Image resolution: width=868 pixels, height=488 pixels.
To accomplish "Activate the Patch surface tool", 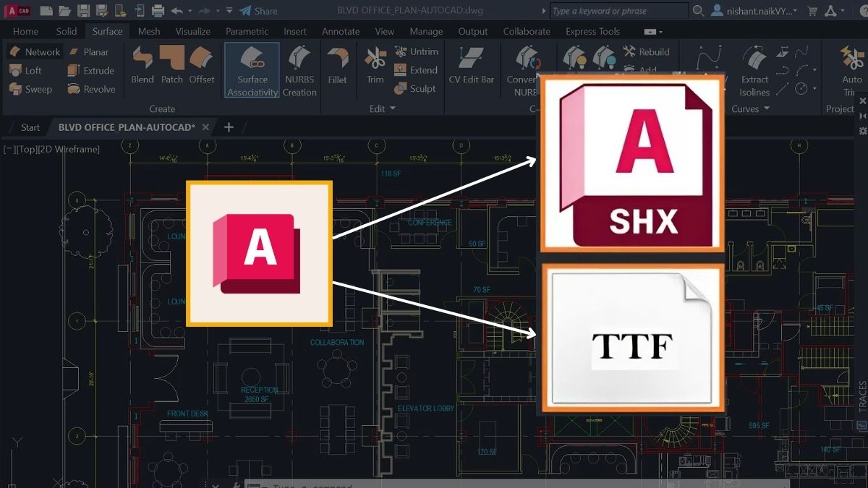I will coord(172,65).
